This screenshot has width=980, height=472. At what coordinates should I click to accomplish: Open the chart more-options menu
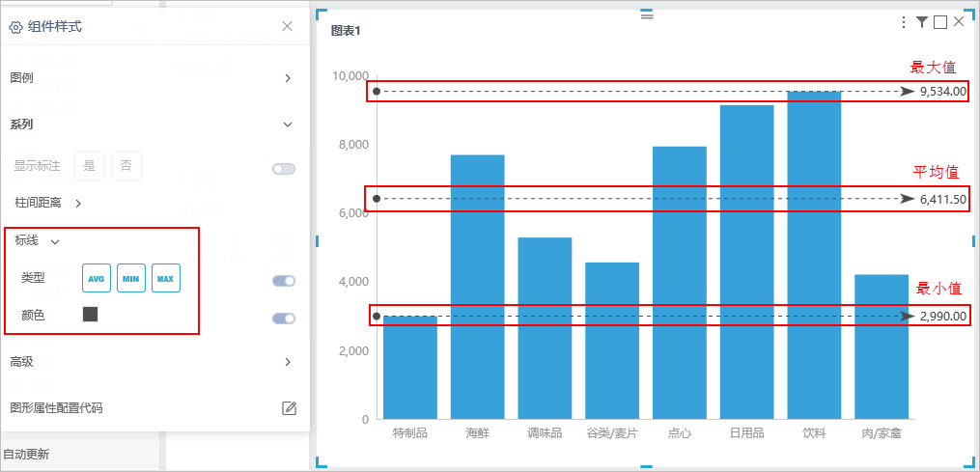(903, 22)
